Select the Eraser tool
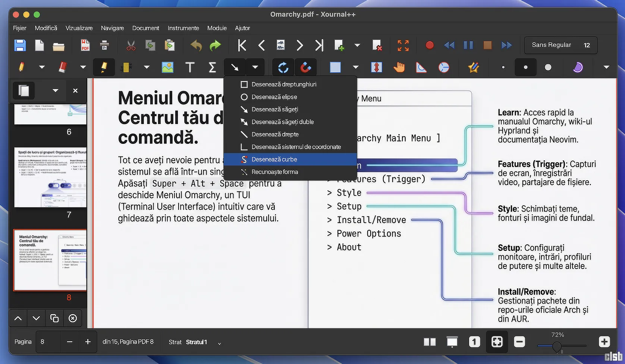The image size is (625, 364). tap(63, 67)
